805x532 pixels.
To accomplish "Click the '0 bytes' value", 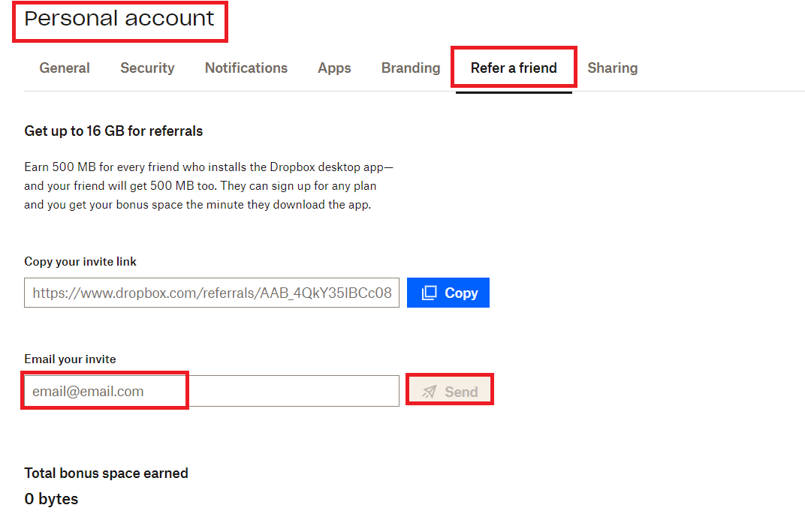I will click(x=51, y=499).
